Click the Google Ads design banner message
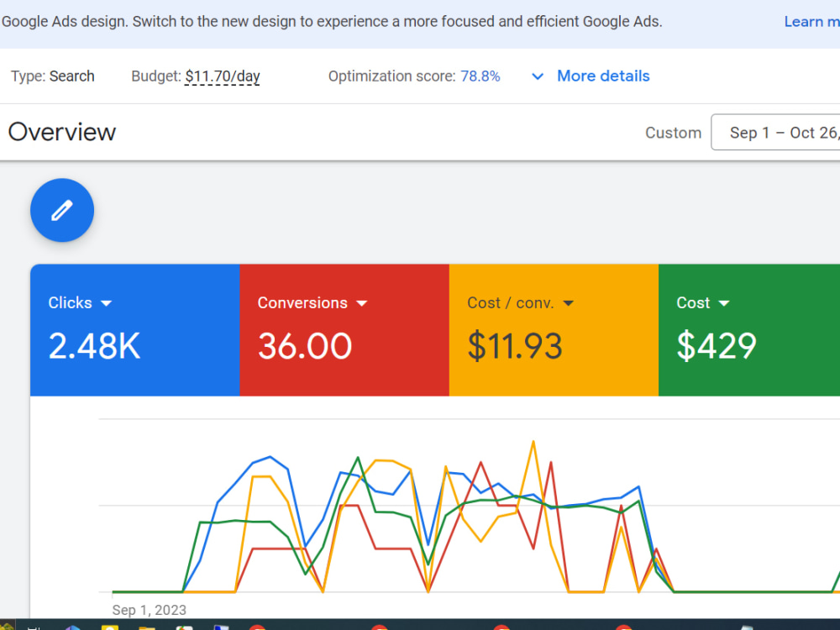 tap(332, 22)
